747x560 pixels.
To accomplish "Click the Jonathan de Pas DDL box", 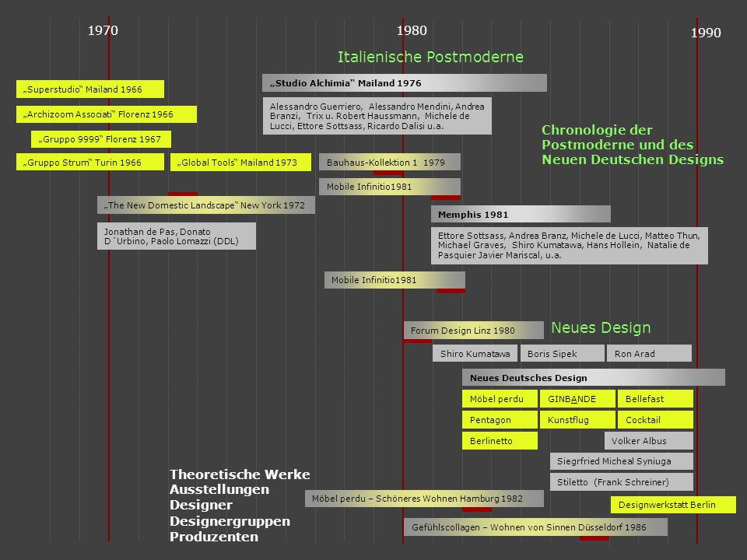I will 177,236.
